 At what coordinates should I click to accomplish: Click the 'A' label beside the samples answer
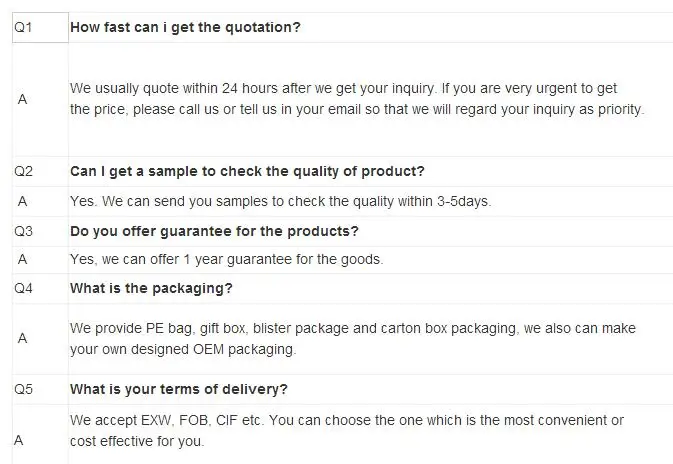[23, 201]
